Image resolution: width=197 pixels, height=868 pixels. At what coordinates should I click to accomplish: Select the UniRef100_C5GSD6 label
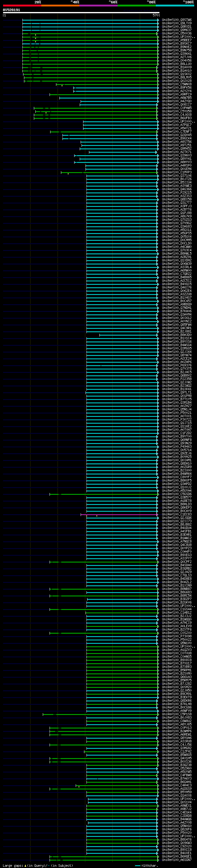[x=177, y=494]
